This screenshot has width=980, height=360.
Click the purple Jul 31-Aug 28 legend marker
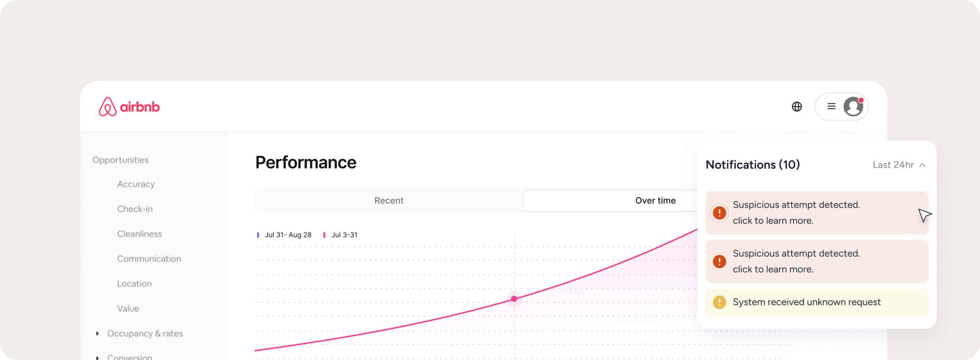[x=258, y=235]
